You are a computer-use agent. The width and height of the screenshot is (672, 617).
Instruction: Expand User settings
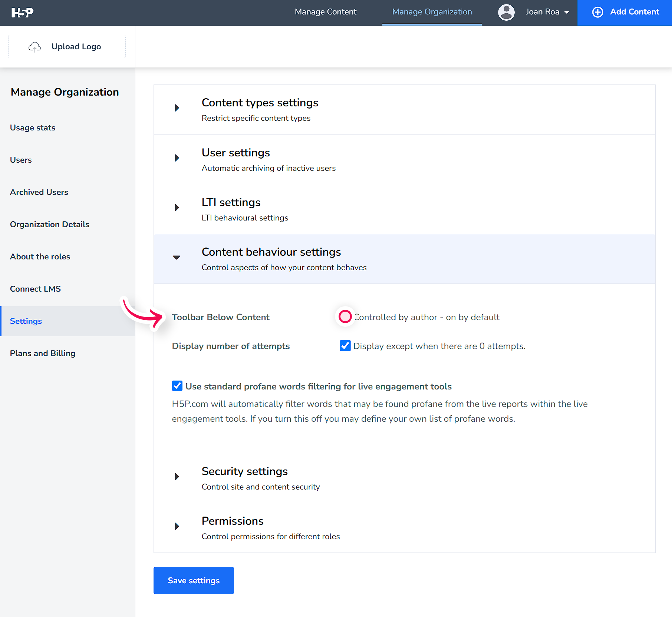click(177, 158)
